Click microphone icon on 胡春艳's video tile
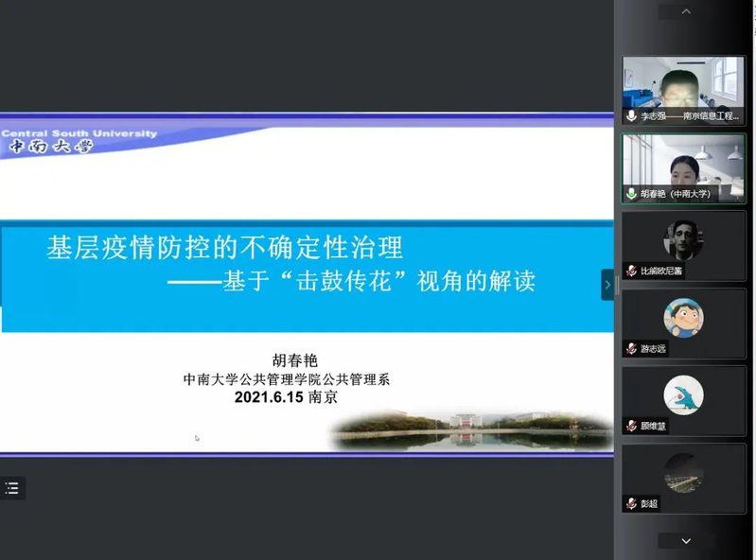756x560 pixels. point(631,193)
